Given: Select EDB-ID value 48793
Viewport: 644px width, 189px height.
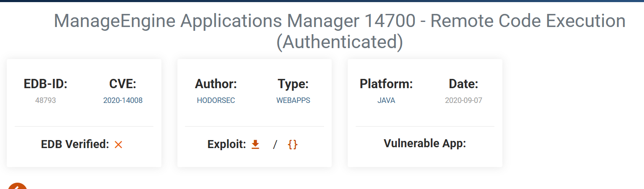Looking at the screenshot, I should [46, 100].
